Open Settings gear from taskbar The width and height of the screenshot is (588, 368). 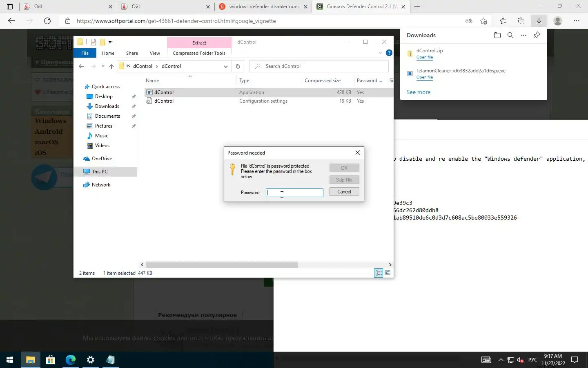point(91,360)
